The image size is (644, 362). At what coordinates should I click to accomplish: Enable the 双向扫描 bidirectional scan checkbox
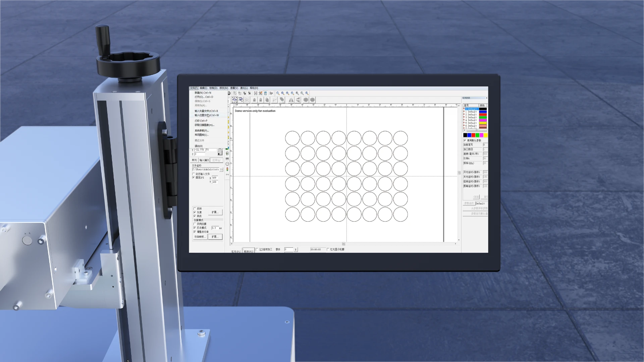point(195,224)
